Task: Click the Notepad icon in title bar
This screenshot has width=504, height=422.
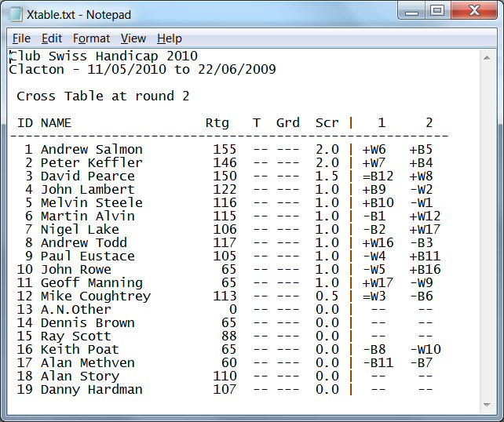Action: click(x=16, y=14)
